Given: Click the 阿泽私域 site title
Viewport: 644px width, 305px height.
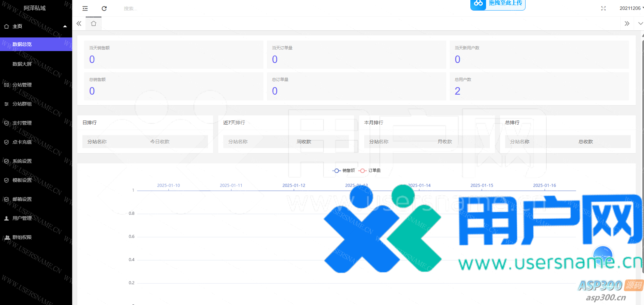Looking at the screenshot, I should (35, 8).
